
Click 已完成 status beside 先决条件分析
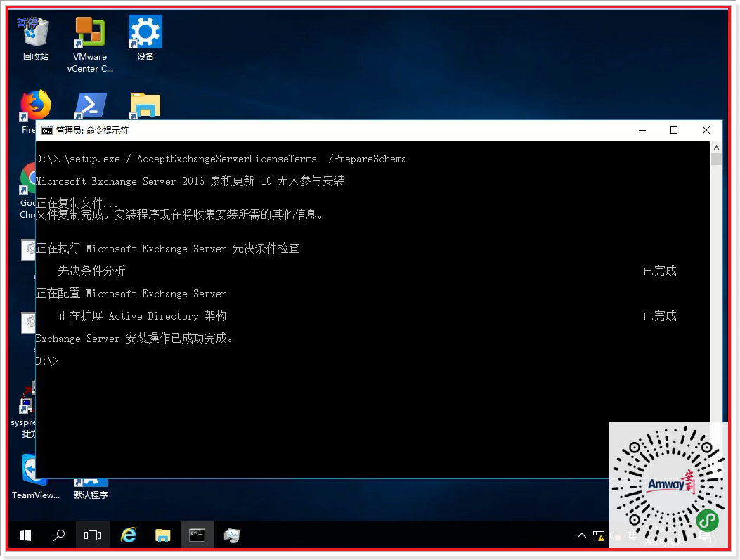coord(660,271)
